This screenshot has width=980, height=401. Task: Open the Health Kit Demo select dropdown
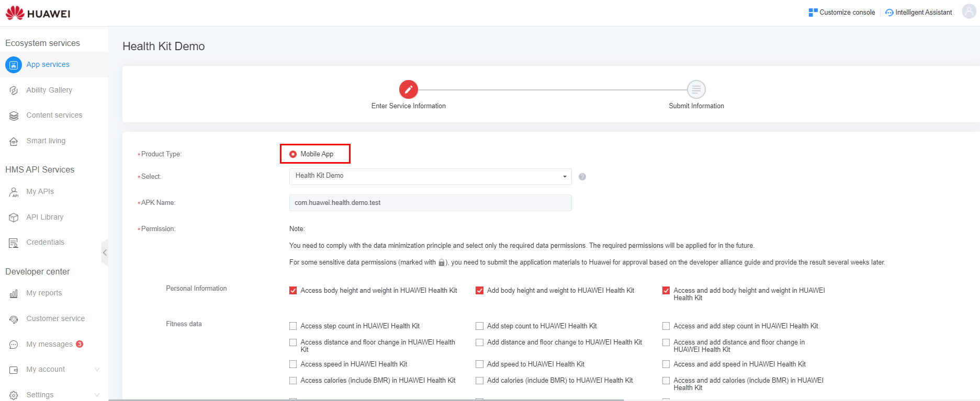(x=430, y=176)
